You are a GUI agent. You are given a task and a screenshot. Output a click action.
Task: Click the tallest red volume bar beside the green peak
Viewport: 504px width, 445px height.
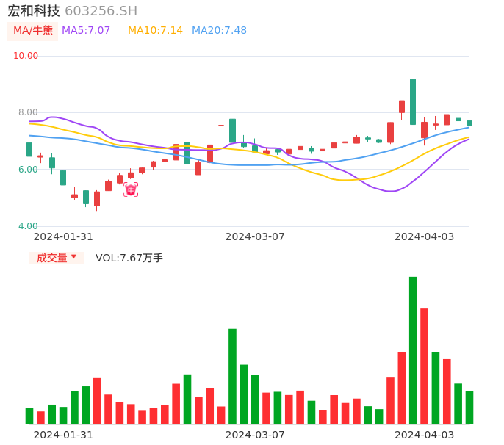[425, 366]
